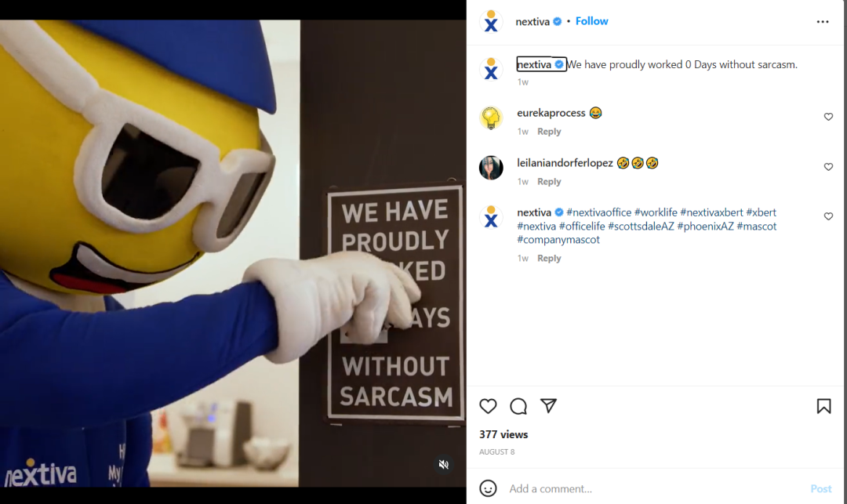Open the #nextivaoffice hashtag

598,212
